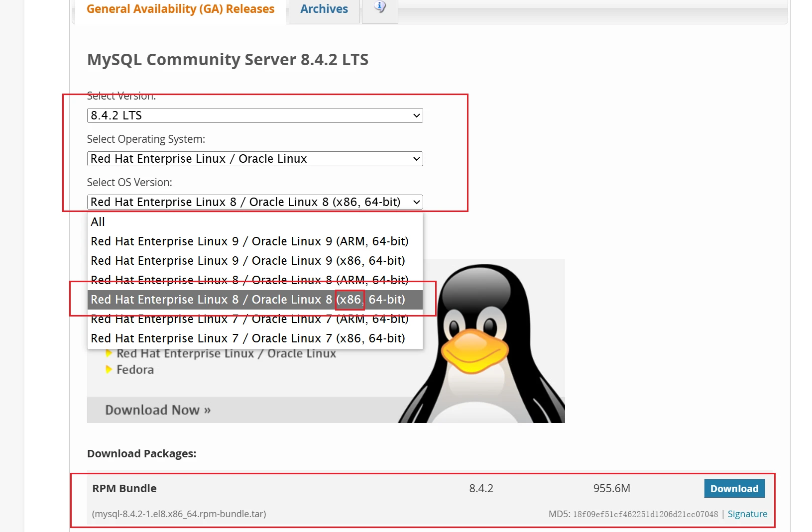Pick highlighted RHEL 8 / Oracle Linux 8 x86 option
The image size is (812, 532).
click(247, 300)
